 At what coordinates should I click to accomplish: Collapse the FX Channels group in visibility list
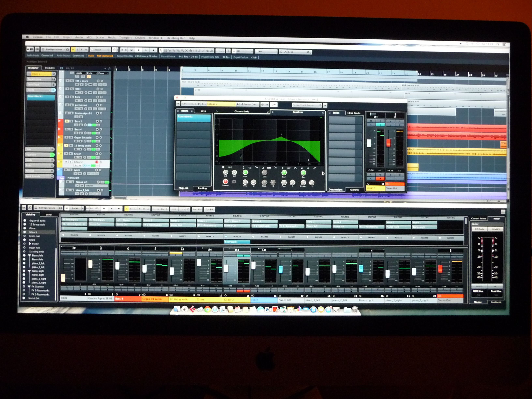[29, 287]
